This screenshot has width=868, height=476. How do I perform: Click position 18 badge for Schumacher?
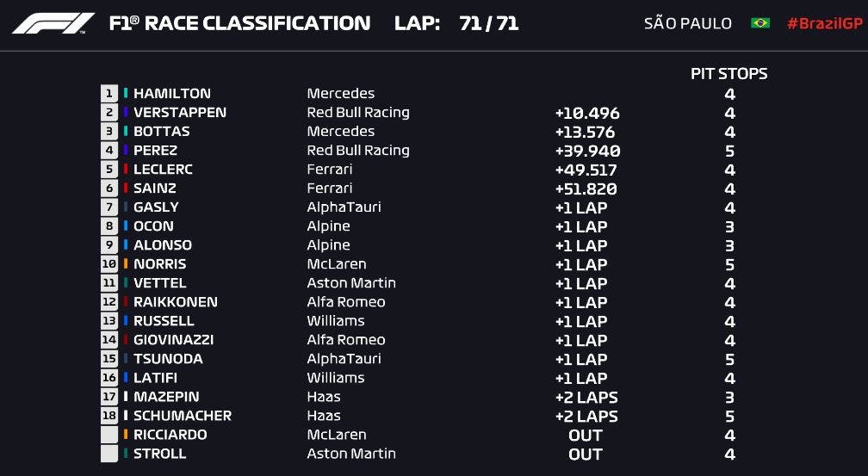(108, 416)
